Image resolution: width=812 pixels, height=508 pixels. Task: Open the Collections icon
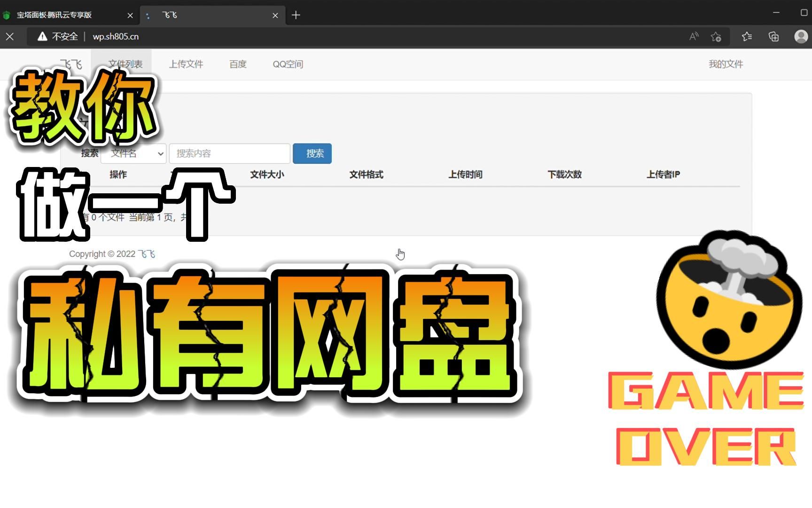774,36
